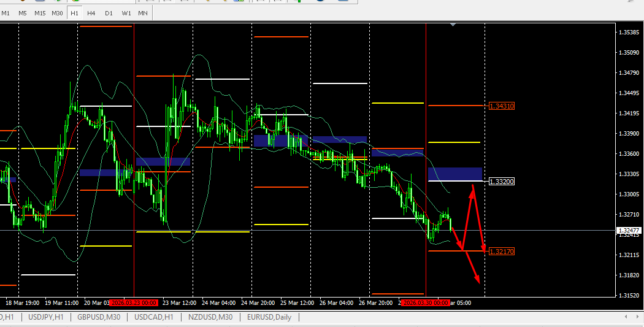Click 1.33005 on the price scale
This screenshot has height=327, width=644.
(x=629, y=194)
